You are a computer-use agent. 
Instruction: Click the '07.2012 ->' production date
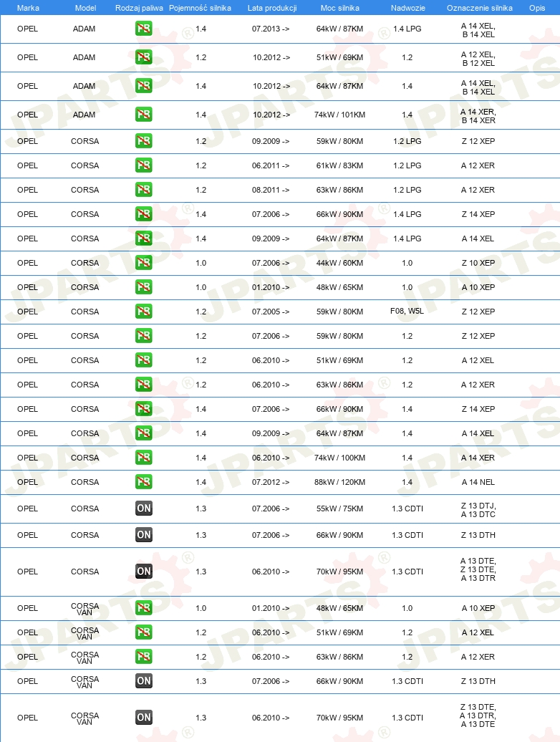[x=271, y=482]
